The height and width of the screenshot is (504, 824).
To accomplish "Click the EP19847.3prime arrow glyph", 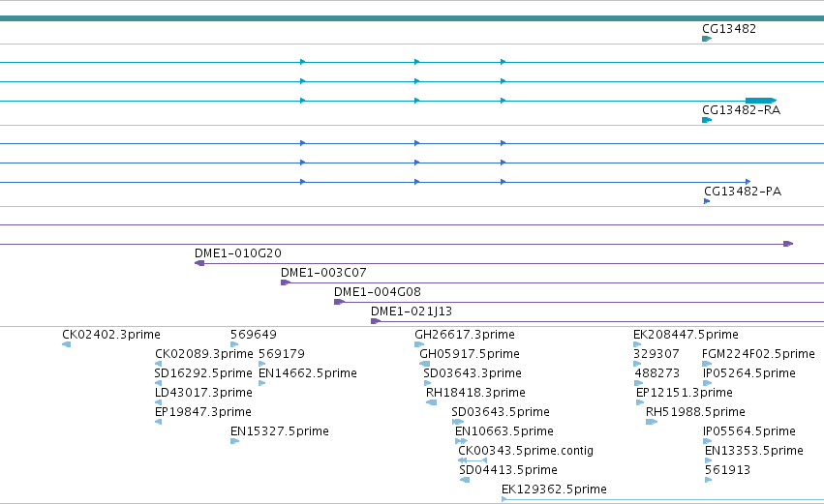I will click(158, 423).
